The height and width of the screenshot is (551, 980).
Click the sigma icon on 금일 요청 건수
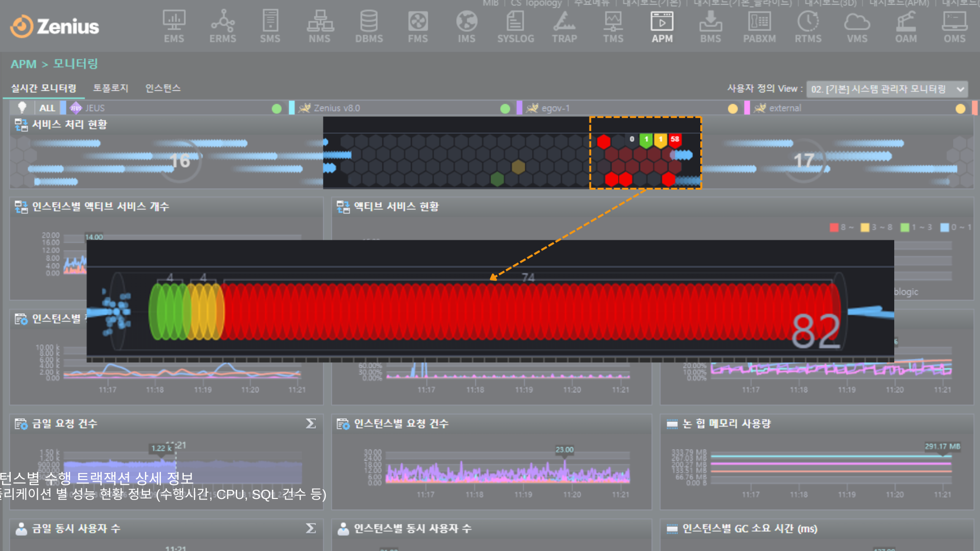point(310,423)
